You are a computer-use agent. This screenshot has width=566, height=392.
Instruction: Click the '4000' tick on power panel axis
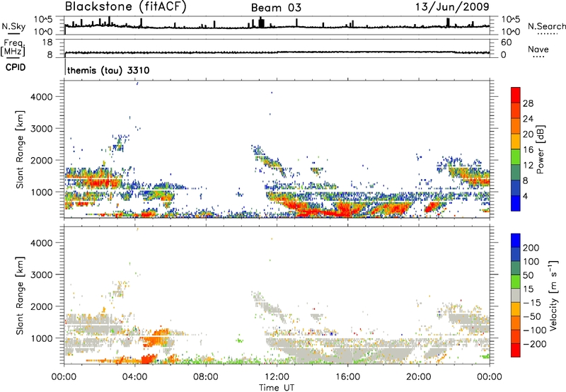point(42,97)
